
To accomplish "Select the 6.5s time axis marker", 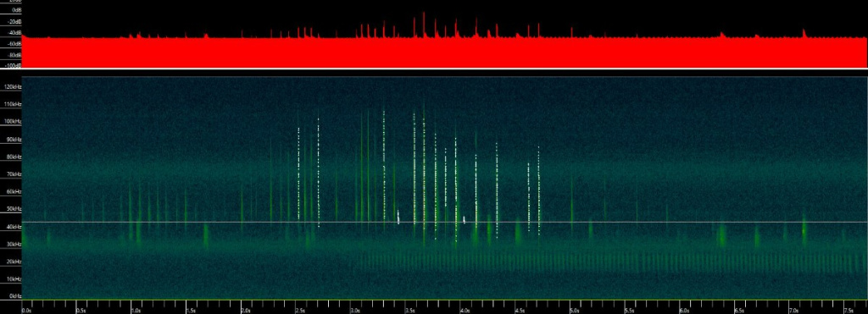I will (739, 311).
